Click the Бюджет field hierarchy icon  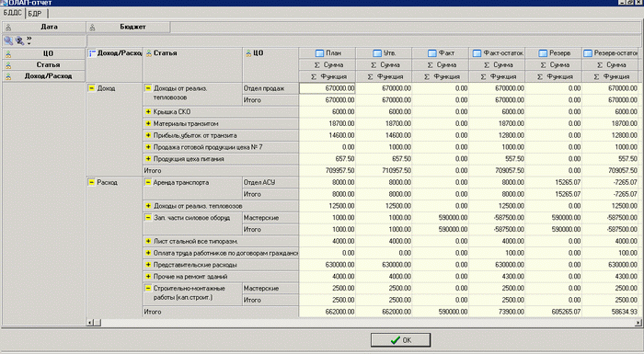coord(92,28)
